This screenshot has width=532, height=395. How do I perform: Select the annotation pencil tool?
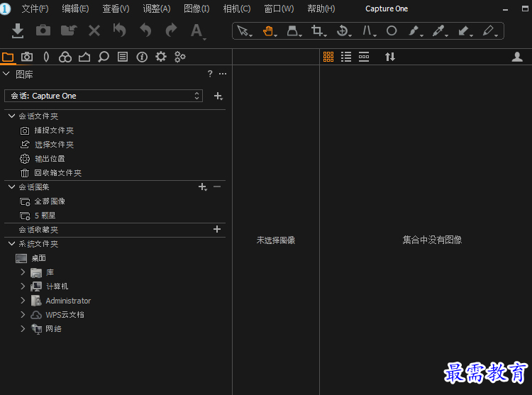489,31
